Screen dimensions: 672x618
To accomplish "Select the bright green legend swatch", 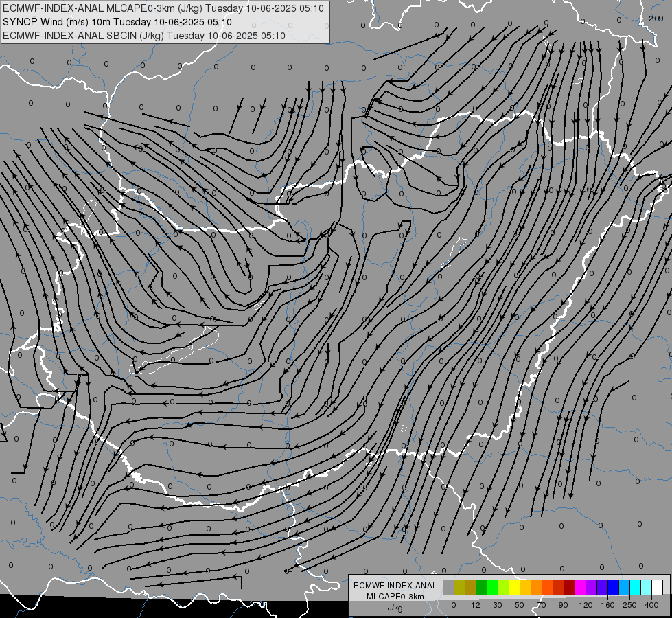I will (492, 587).
